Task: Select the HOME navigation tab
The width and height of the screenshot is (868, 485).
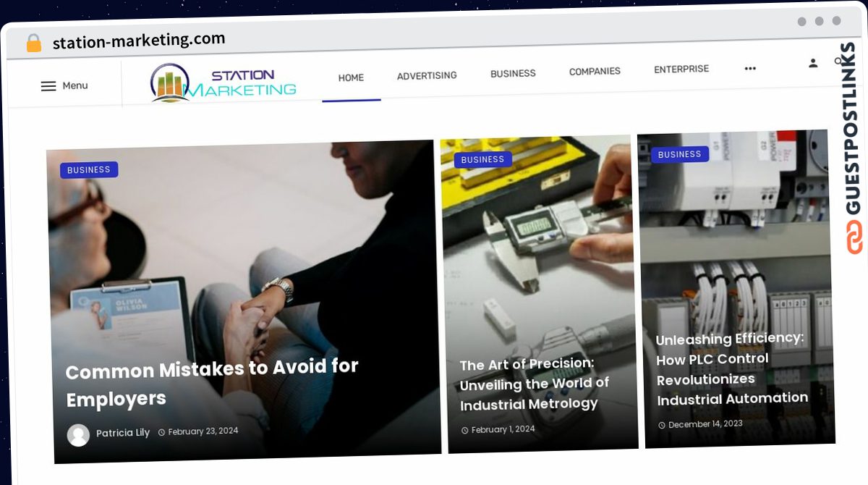Action: coord(351,77)
